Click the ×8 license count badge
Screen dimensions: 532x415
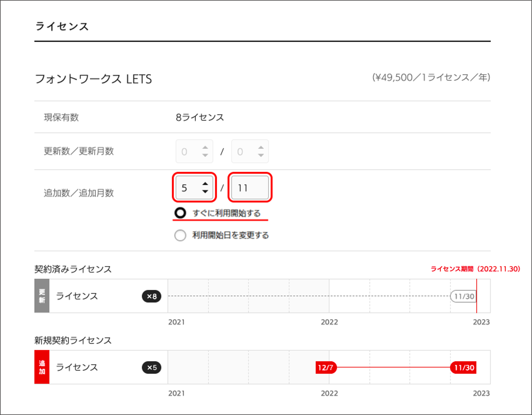(152, 296)
